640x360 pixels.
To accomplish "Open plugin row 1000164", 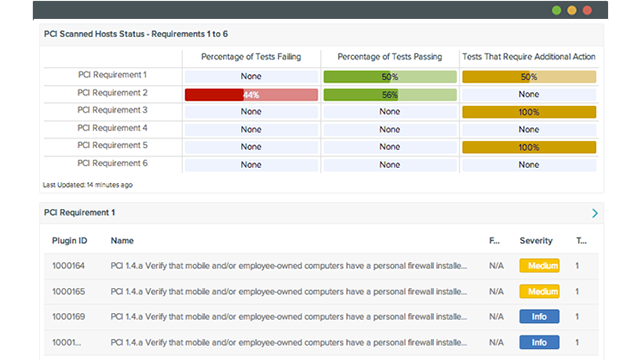I will (x=321, y=266).
